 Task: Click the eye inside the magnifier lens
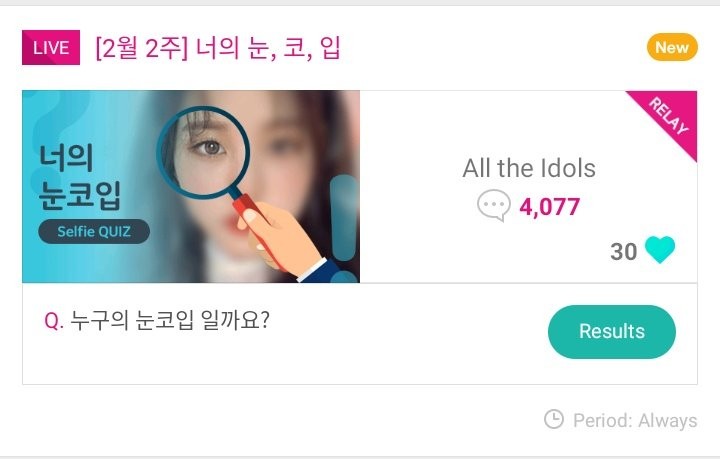pyautogui.click(x=208, y=146)
